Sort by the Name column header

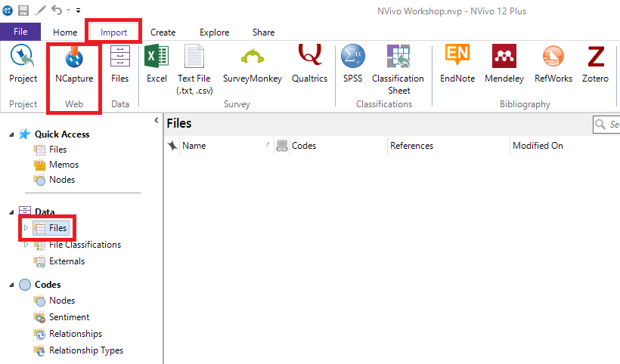227,146
